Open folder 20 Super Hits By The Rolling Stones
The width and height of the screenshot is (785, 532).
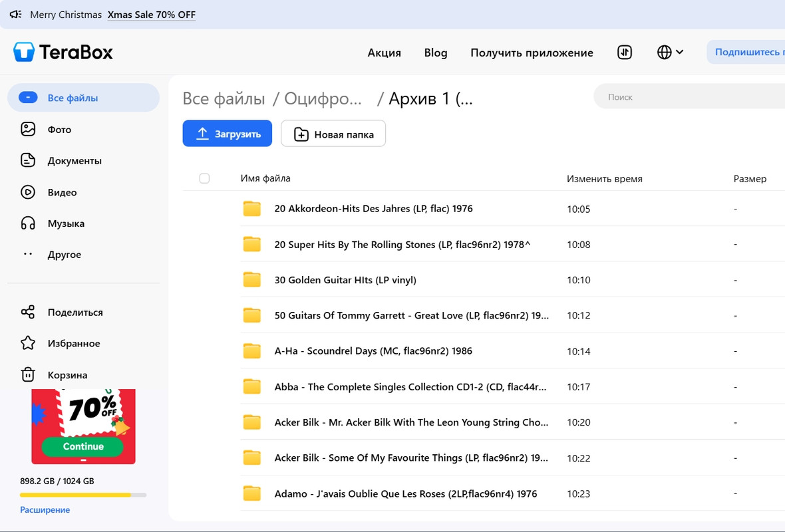(402, 244)
